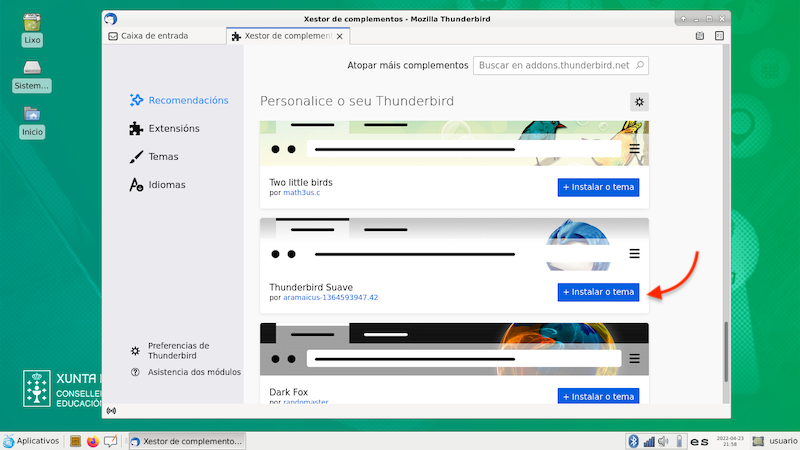Viewport: 800px width, 450px height.
Task: Click the clock showing 2022-04-23
Action: pos(730,441)
